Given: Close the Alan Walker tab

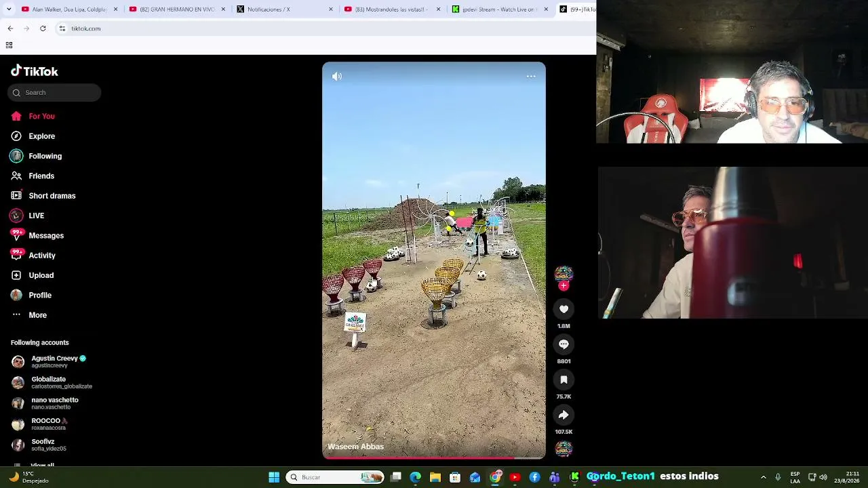Looking at the screenshot, I should point(116,9).
